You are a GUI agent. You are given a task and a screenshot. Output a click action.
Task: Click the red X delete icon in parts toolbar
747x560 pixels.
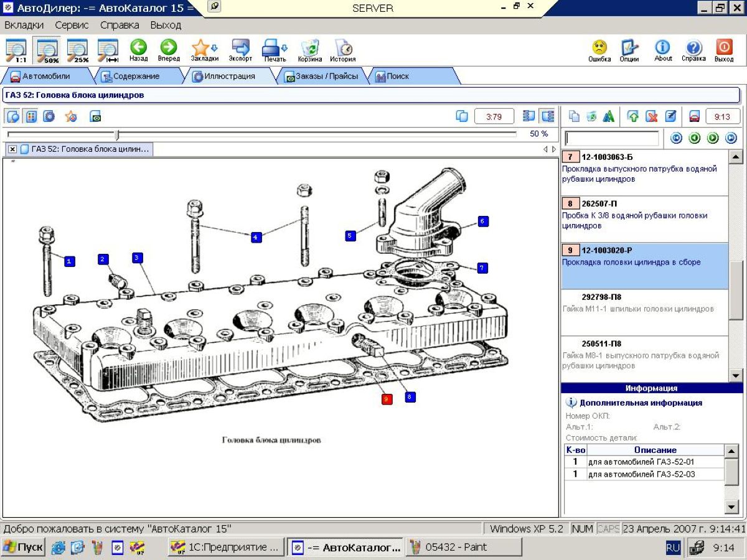pos(652,116)
